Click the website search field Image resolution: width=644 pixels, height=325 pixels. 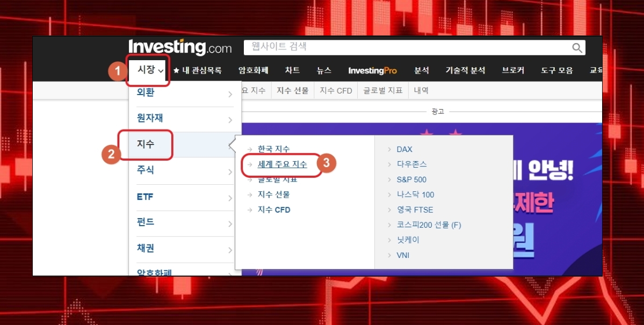click(x=415, y=48)
